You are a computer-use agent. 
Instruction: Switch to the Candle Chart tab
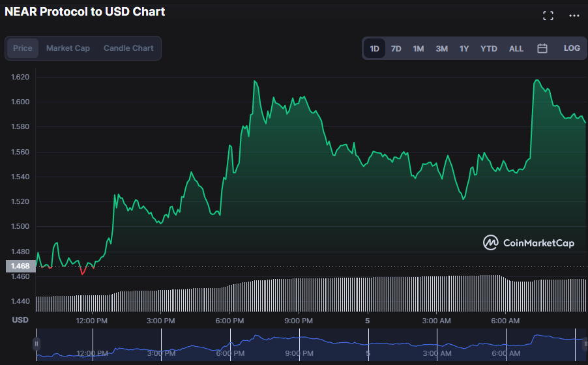pos(128,48)
